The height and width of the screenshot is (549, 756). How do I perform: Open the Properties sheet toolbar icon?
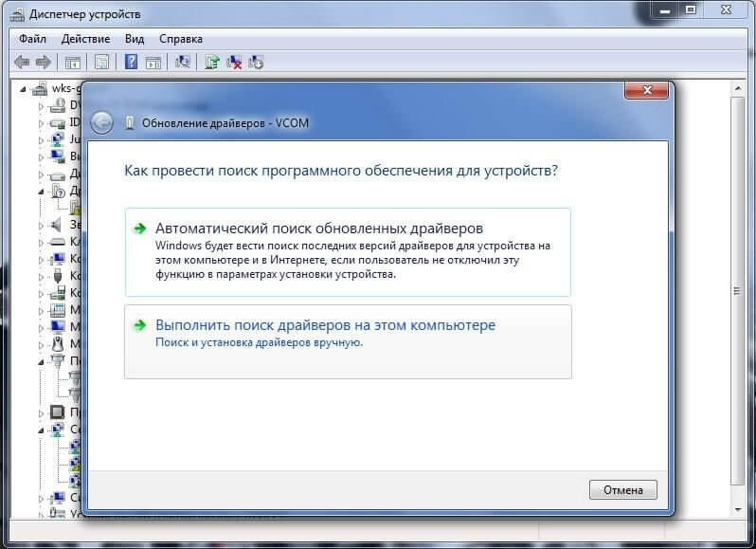point(101,63)
